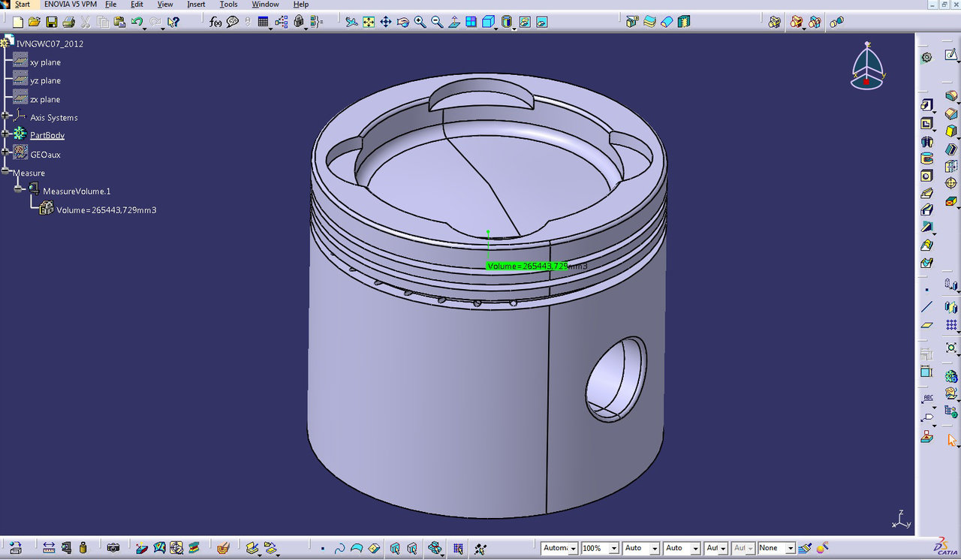Expand the Axis Systems tree node
The height and width of the screenshot is (560, 961).
click(5, 115)
